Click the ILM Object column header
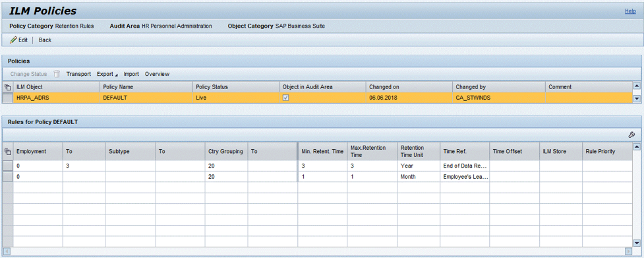This screenshot has height=258, width=644. (x=56, y=87)
